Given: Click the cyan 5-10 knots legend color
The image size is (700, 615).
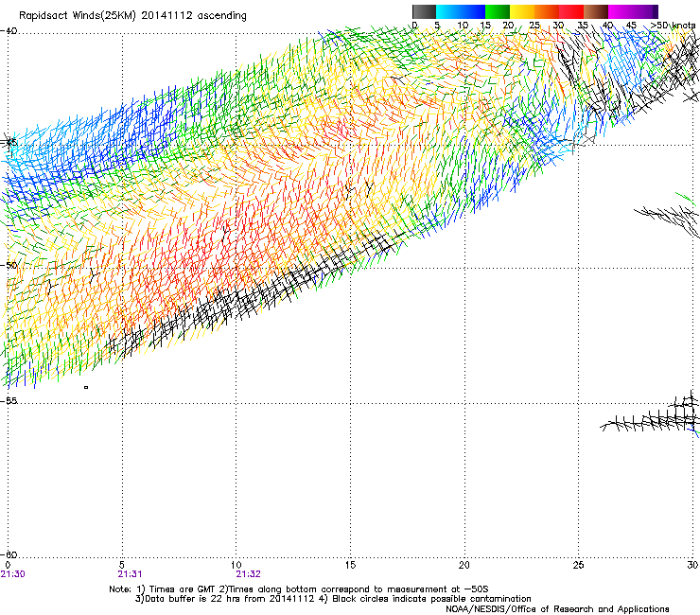Looking at the screenshot, I should tap(448, 11).
